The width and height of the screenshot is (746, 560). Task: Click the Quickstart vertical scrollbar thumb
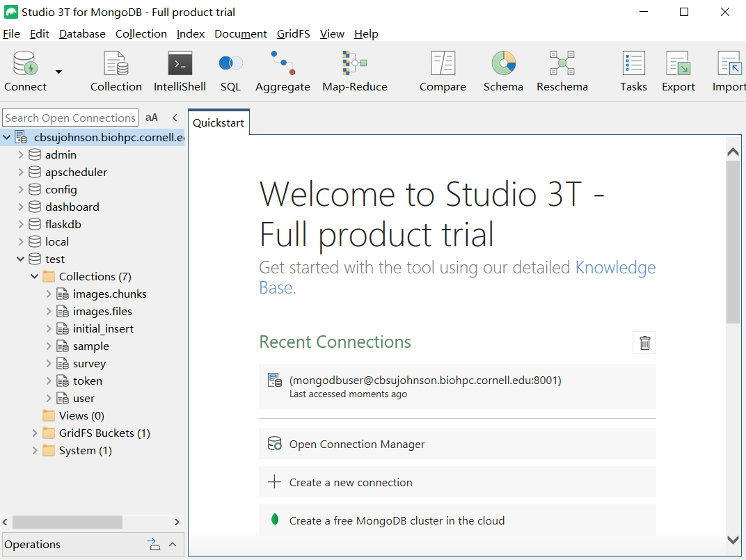733,243
